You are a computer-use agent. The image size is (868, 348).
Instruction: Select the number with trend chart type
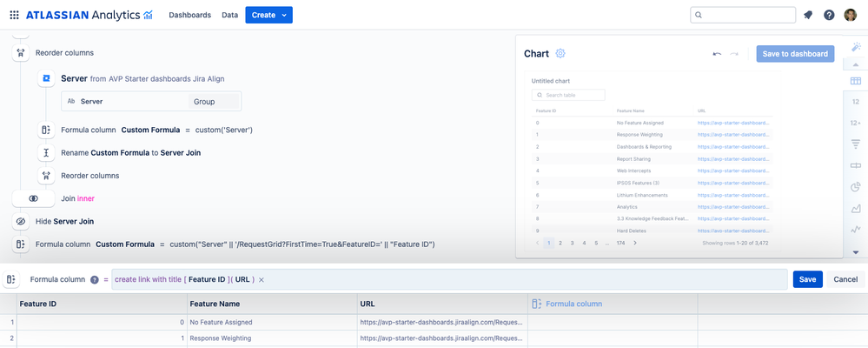856,123
